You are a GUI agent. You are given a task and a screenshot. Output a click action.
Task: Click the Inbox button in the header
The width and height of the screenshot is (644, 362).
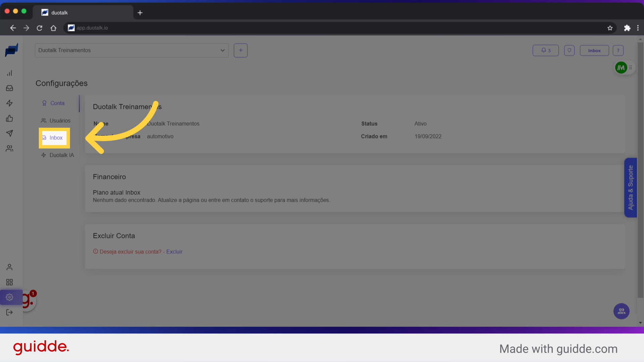pyautogui.click(x=594, y=51)
